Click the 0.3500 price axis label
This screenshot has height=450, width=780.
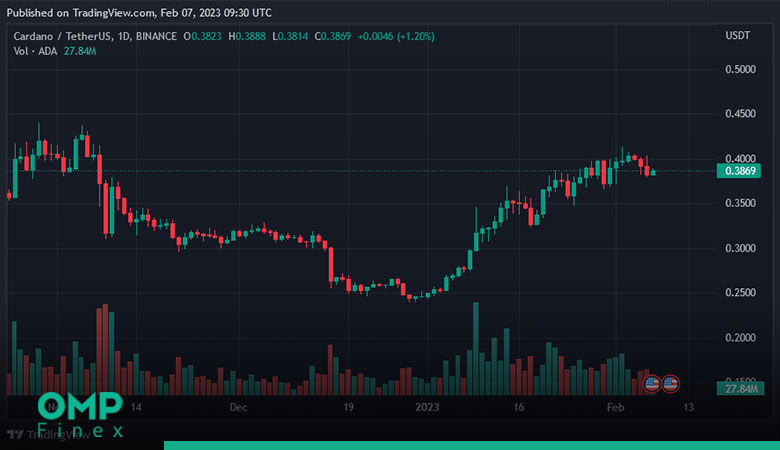click(740, 203)
